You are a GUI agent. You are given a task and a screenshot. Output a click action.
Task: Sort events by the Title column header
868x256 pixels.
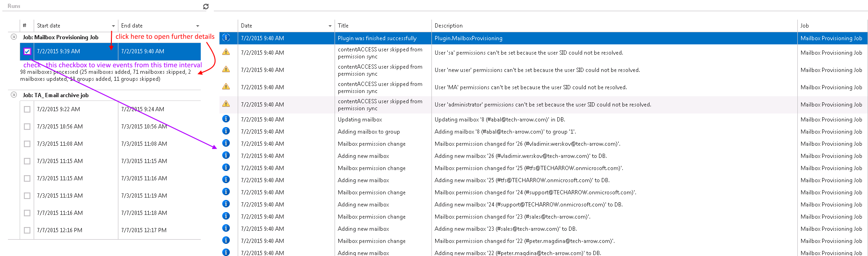point(343,26)
